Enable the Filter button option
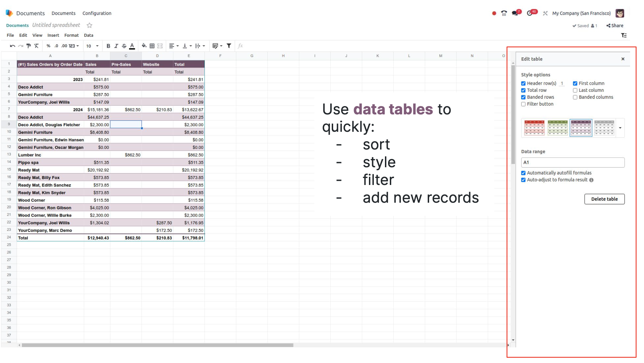Screen dimensions: 644x363 [524, 104]
